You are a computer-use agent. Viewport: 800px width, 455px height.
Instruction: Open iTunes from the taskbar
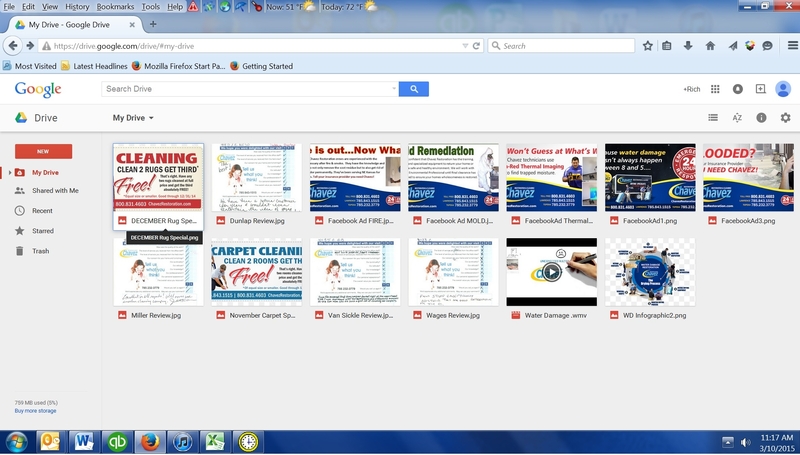(182, 442)
